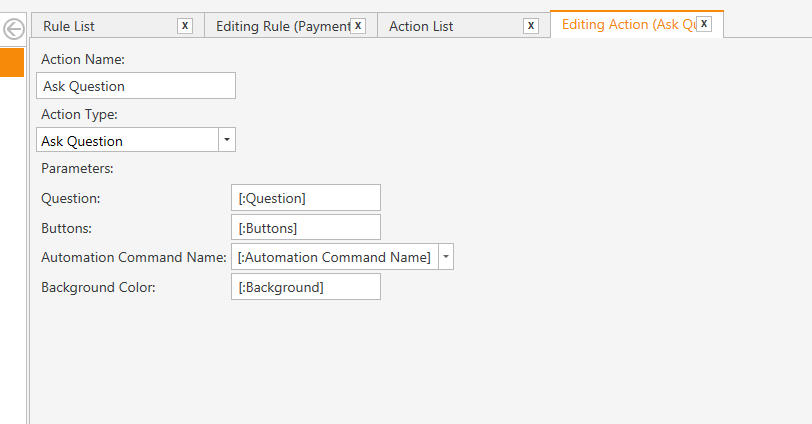Close the Rule List tab

185,25
